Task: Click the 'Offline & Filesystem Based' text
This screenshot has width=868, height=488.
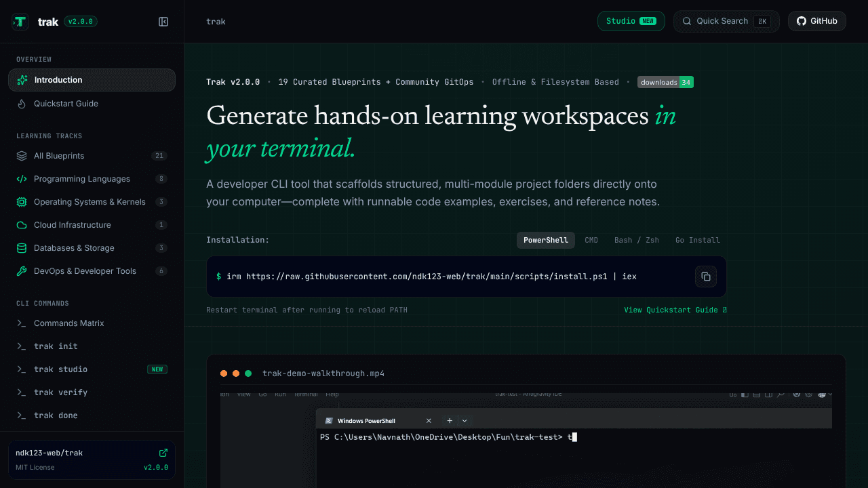Action: 555,82
